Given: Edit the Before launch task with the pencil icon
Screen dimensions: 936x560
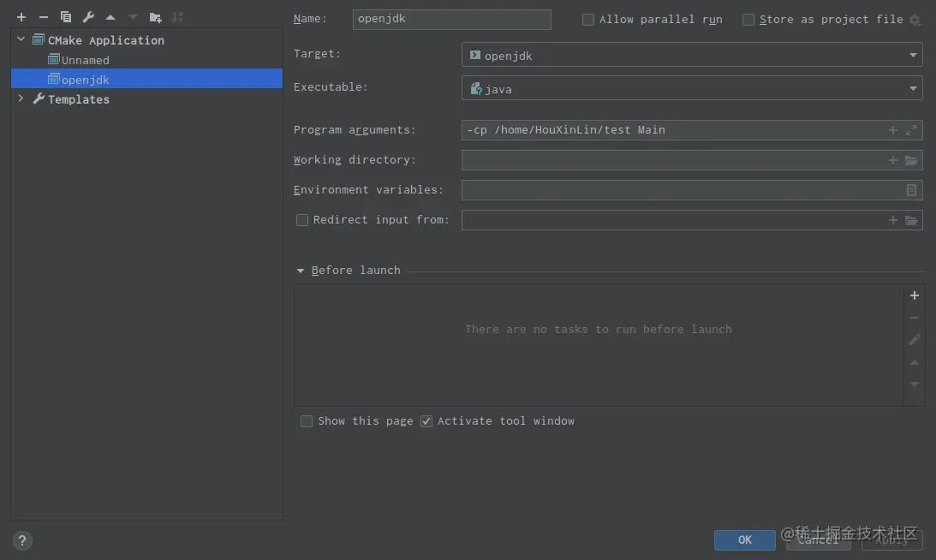Looking at the screenshot, I should (x=914, y=340).
